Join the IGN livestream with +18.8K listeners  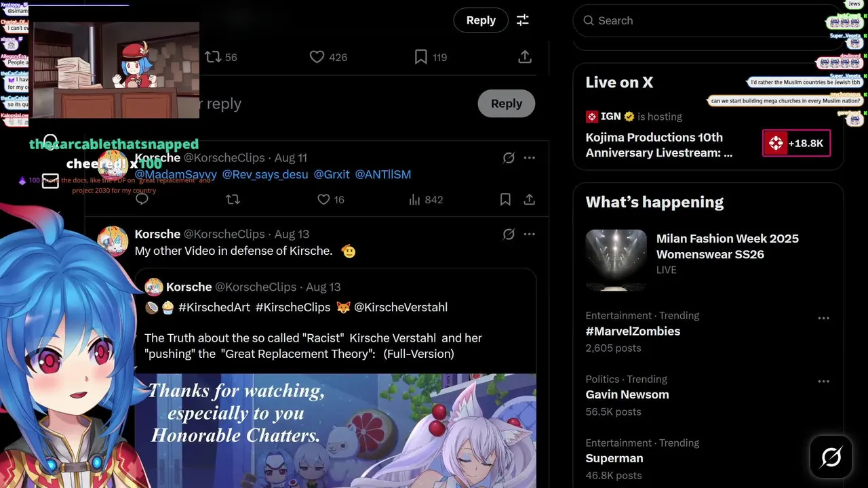[796, 143]
